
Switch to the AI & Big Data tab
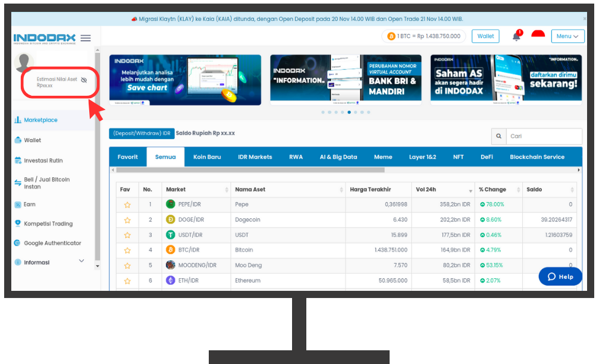(x=338, y=157)
